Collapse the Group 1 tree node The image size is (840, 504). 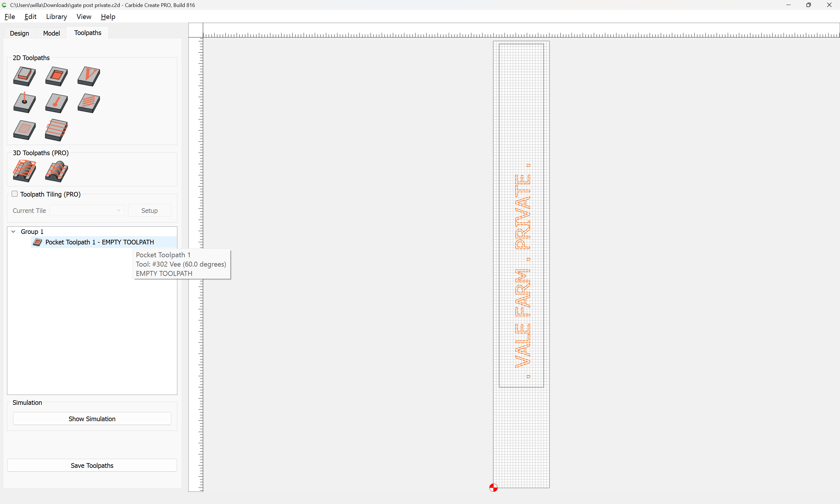click(14, 232)
